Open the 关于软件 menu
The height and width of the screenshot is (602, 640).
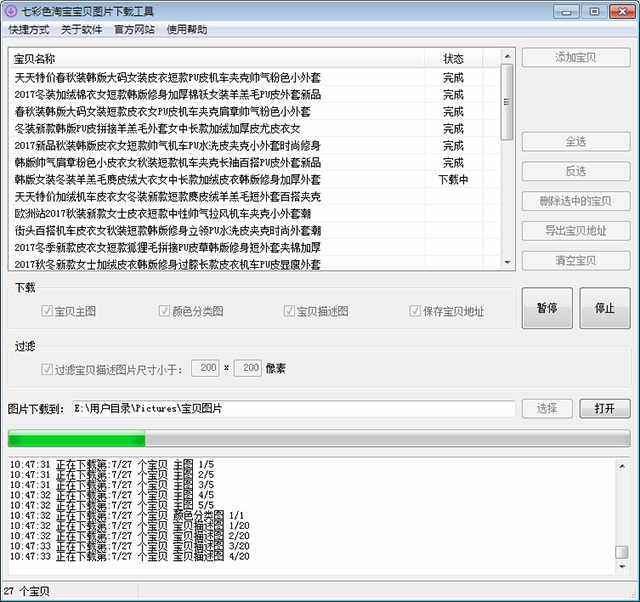tap(80, 30)
